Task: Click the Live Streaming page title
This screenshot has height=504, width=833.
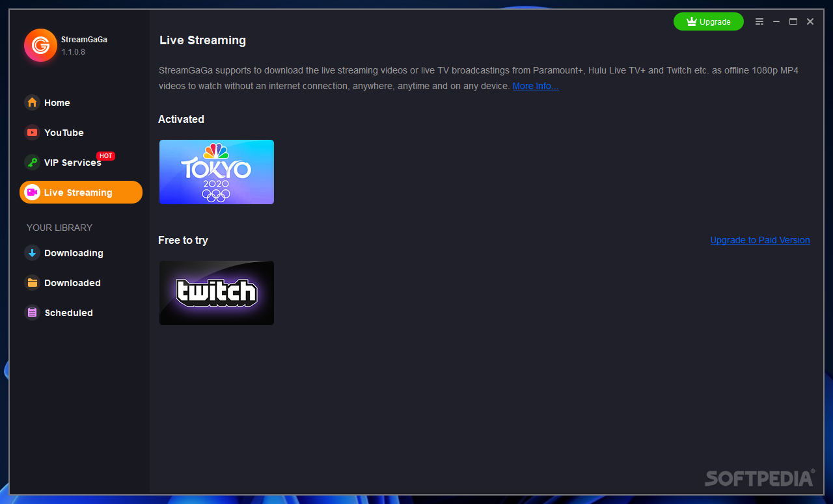Action: point(202,40)
